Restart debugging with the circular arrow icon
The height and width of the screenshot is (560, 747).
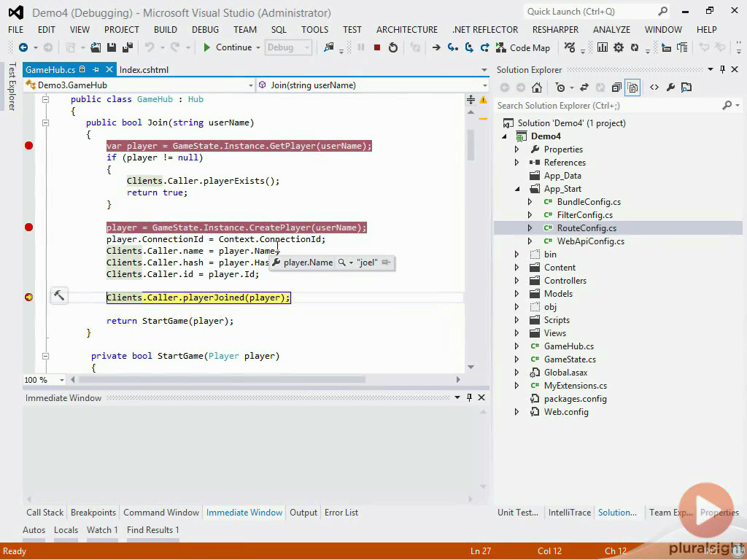393,47
